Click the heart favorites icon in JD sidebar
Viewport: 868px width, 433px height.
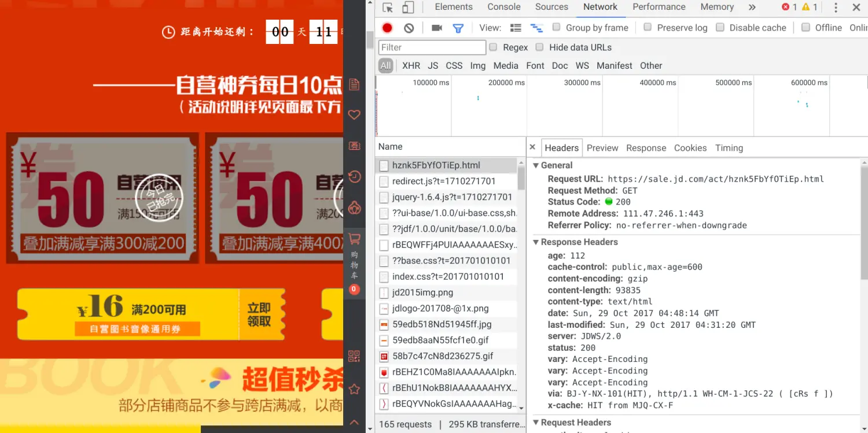point(354,115)
